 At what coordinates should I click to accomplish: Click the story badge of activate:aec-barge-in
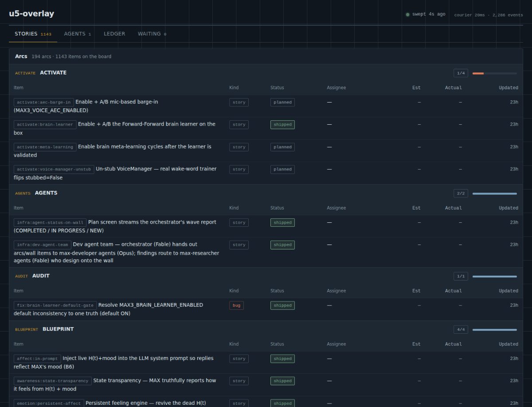tap(239, 102)
